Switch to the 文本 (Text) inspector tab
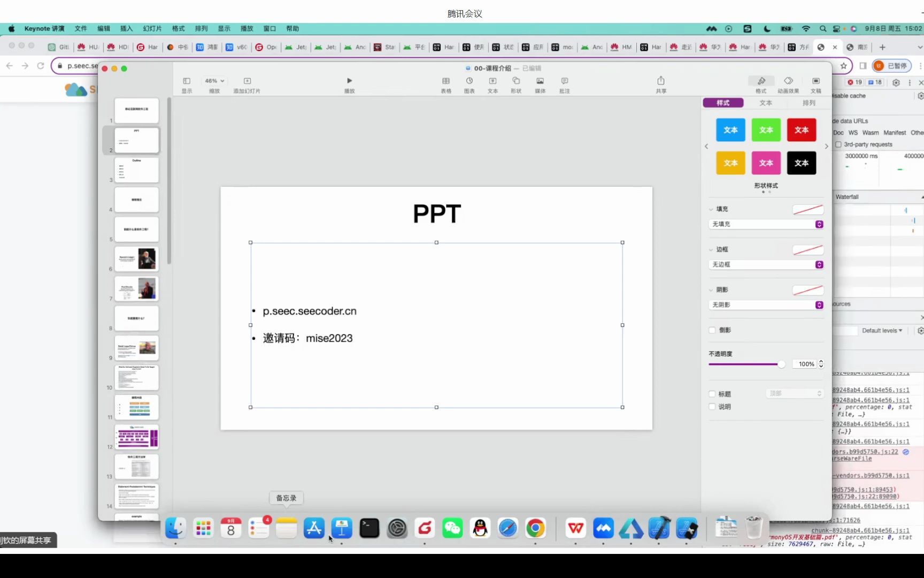This screenshot has height=578, width=924. [766, 103]
